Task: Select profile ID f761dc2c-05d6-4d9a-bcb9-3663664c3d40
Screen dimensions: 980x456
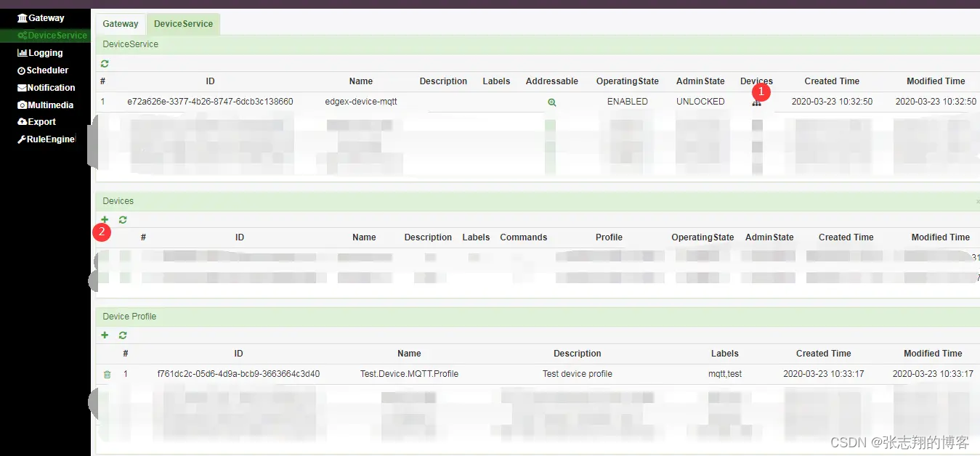Action: 238,374
